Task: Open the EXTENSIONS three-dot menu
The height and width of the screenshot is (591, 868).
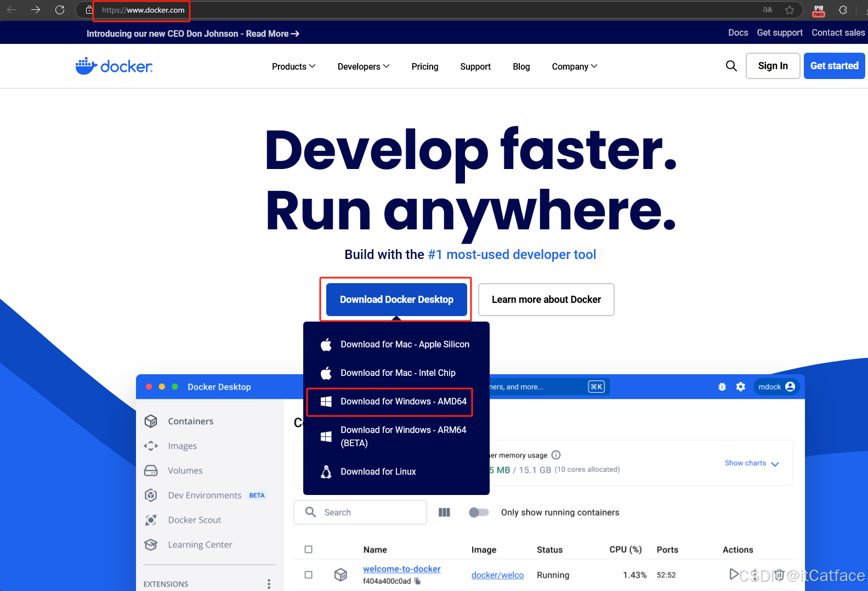Action: click(269, 584)
